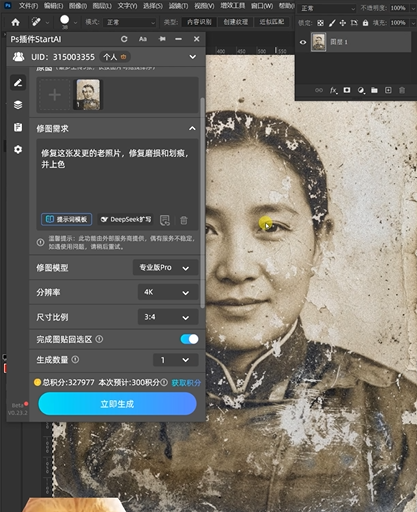Viewport: 417px width, 512px height.
Task: Click the info icon after 本次预计 300积分
Action: point(164,382)
